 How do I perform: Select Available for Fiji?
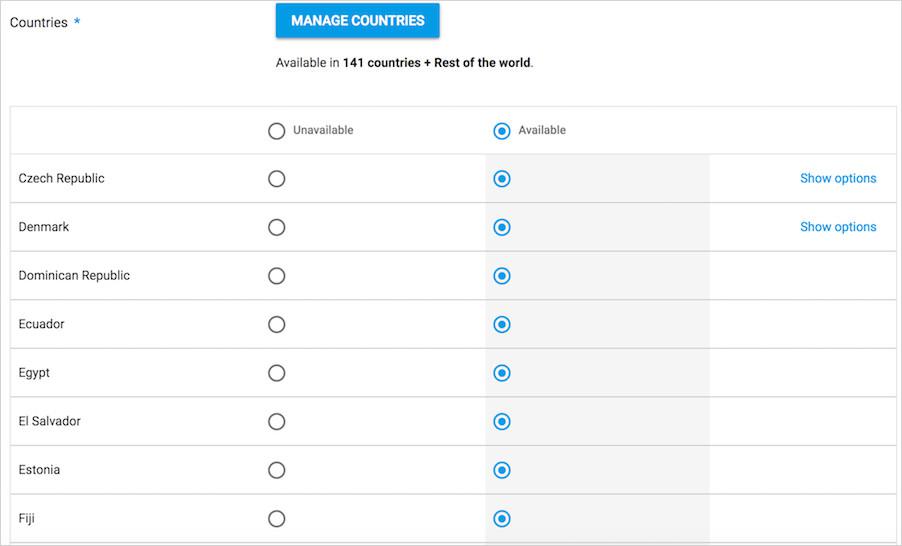click(x=502, y=519)
